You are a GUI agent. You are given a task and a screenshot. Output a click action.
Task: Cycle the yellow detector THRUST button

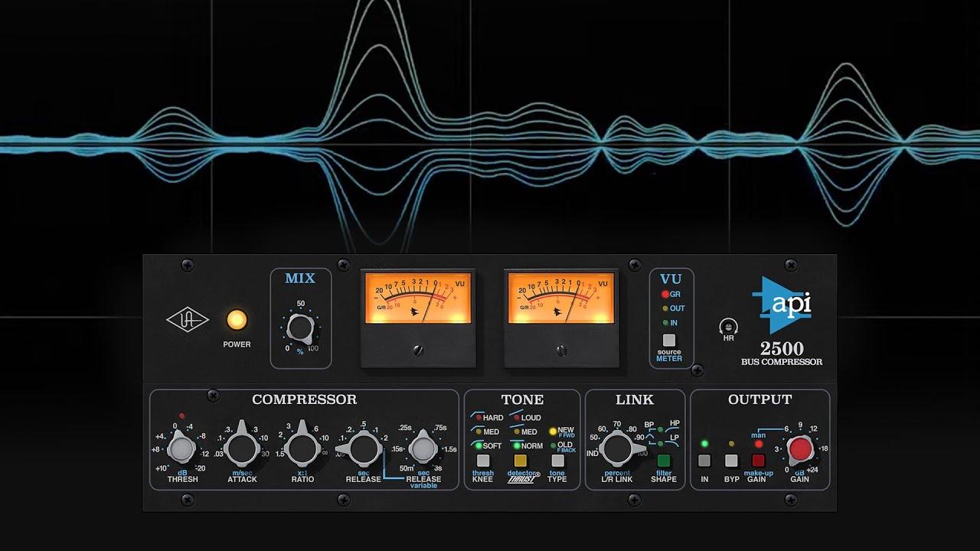click(x=521, y=461)
